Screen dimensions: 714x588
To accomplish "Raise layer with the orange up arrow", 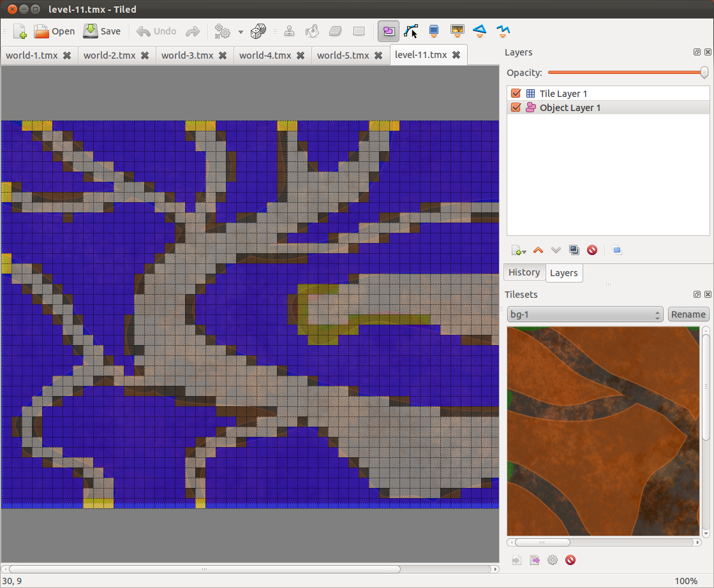I will pos(538,250).
